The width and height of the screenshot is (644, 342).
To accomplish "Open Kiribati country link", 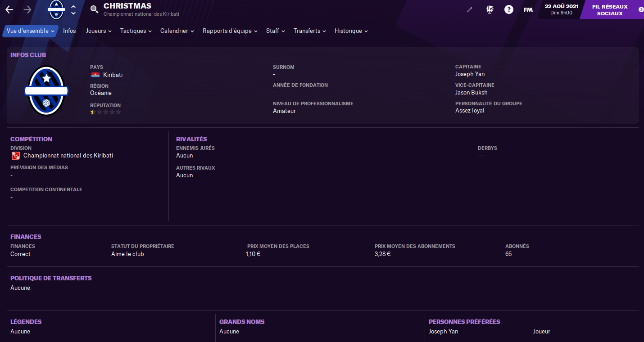I will [113, 75].
